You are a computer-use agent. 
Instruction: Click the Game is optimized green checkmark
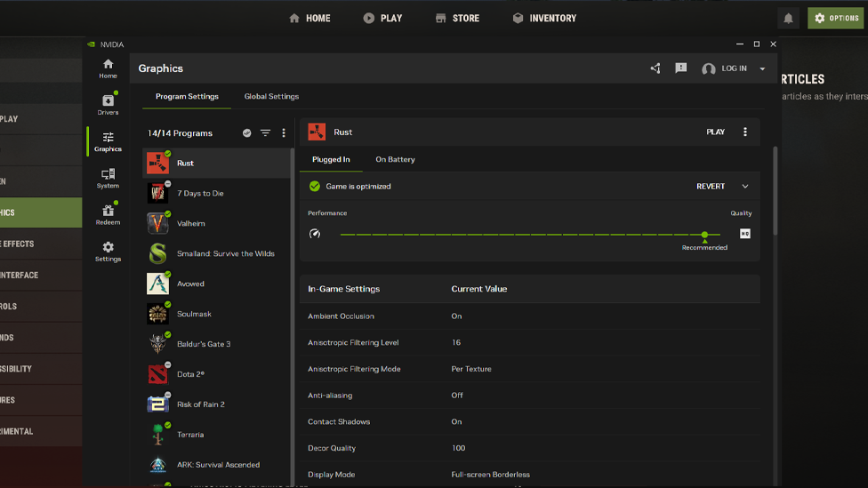[x=315, y=187]
